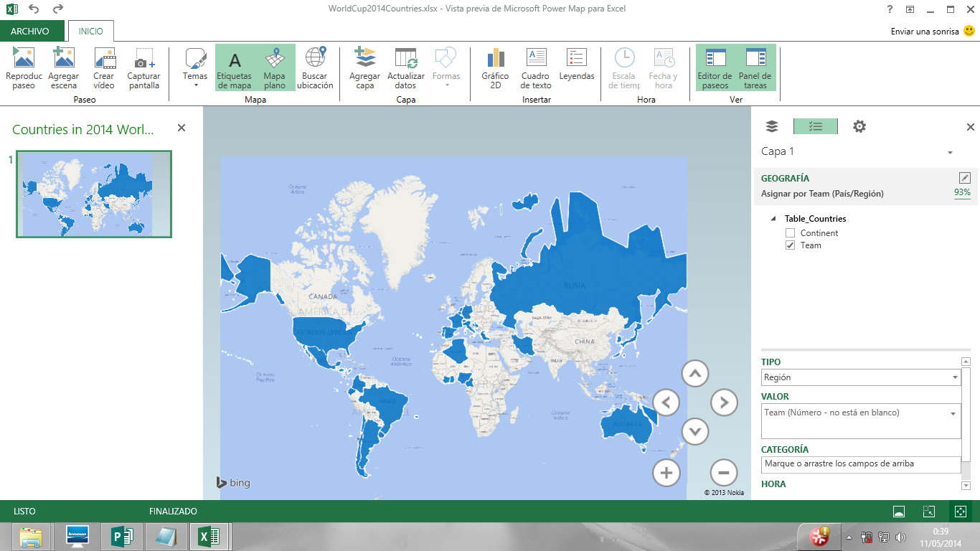Viewport: 980px width, 551px height.
Task: Click the network tray icon
Action: [x=883, y=537]
